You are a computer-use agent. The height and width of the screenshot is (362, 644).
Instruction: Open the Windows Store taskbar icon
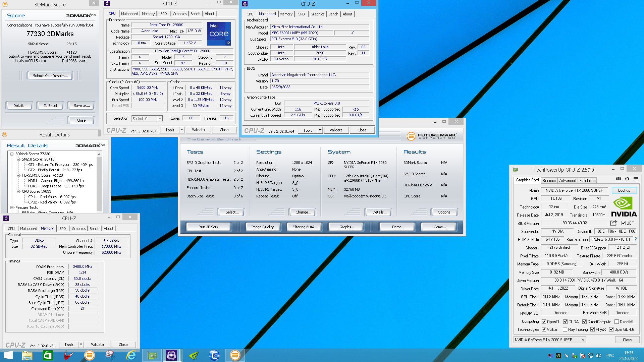[x=48, y=355]
